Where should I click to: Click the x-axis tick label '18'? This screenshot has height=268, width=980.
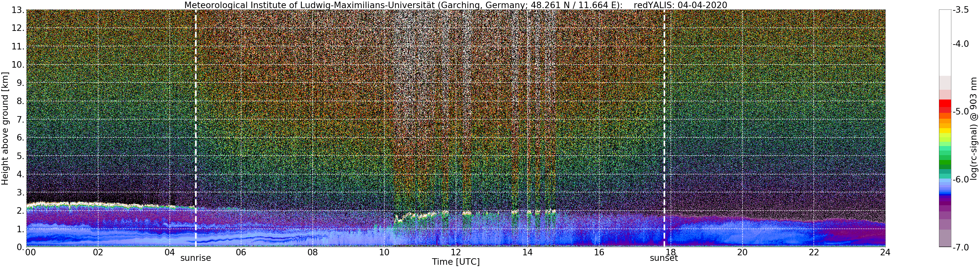point(670,252)
